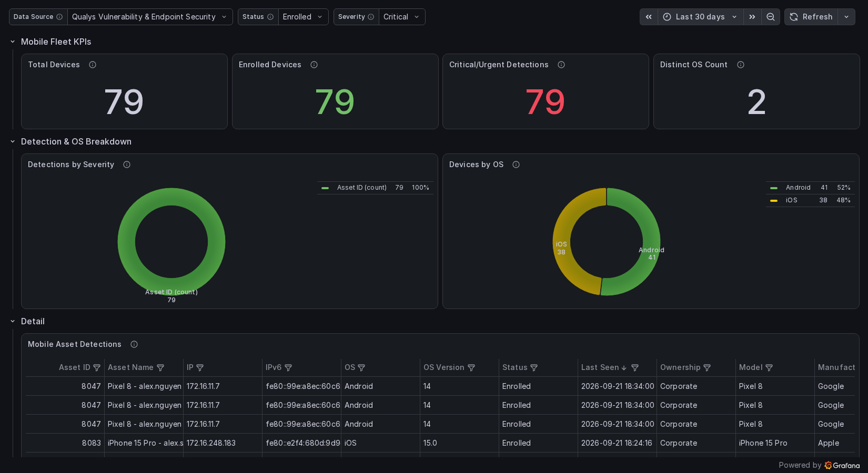Filter the OS column
Screen dimensions: 868x473
(x=361, y=368)
